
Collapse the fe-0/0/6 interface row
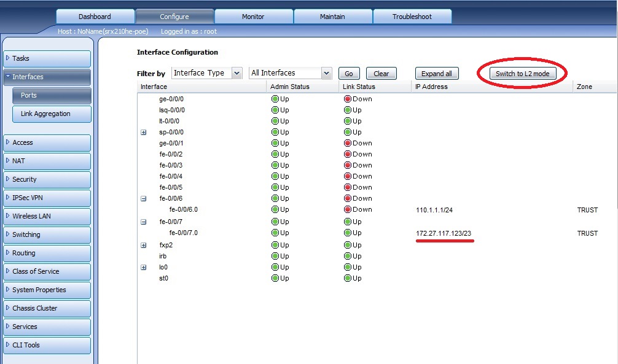tap(144, 199)
